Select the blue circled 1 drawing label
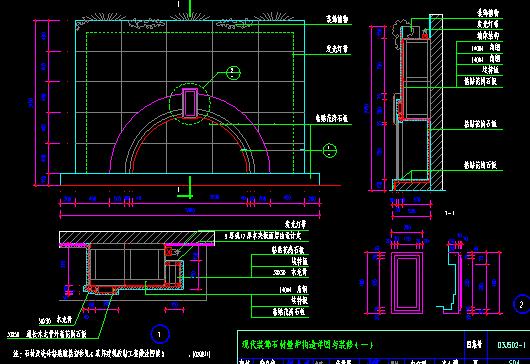Viewport: 530px width, 364px height. point(160,334)
